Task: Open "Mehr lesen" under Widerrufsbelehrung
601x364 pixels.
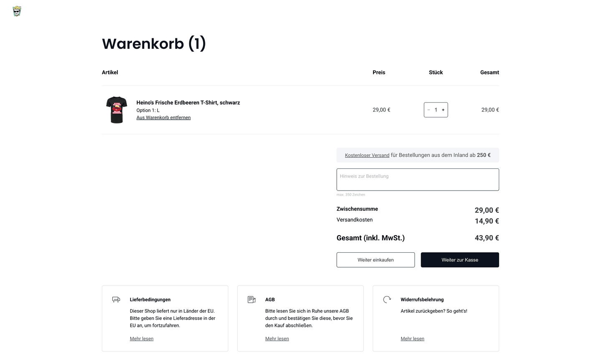Action: [x=412, y=339]
